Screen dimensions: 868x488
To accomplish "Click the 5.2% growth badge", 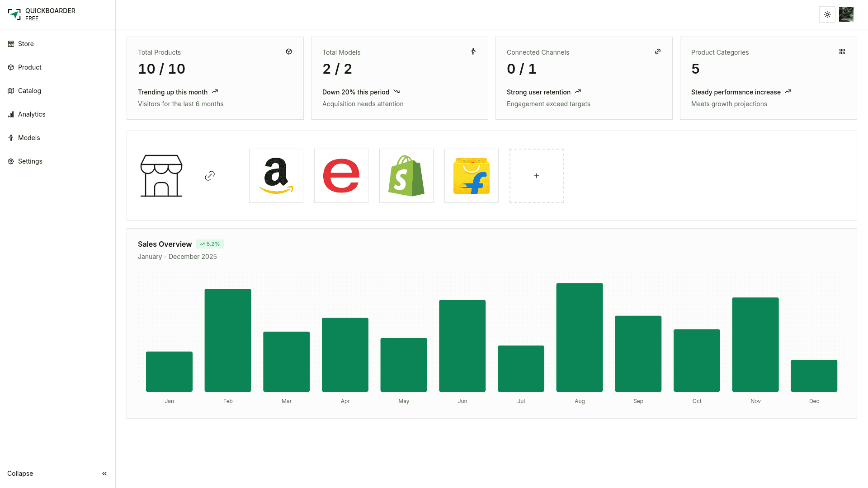I will click(210, 244).
